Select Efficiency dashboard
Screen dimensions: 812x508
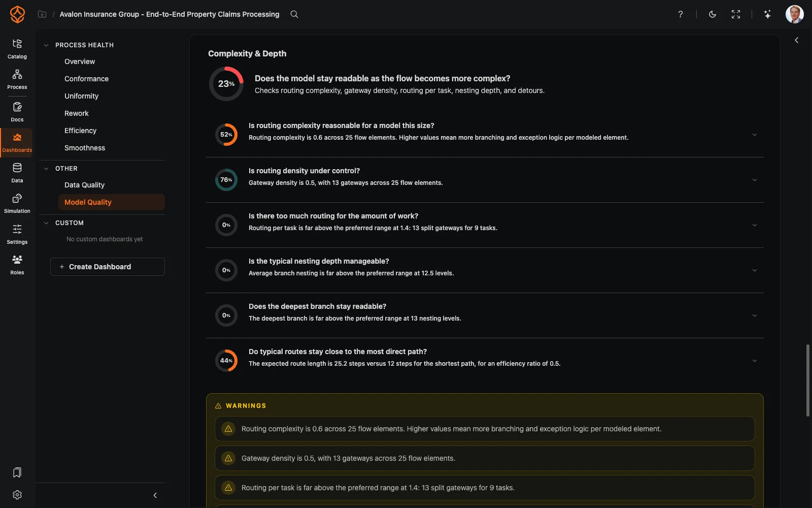click(x=80, y=131)
